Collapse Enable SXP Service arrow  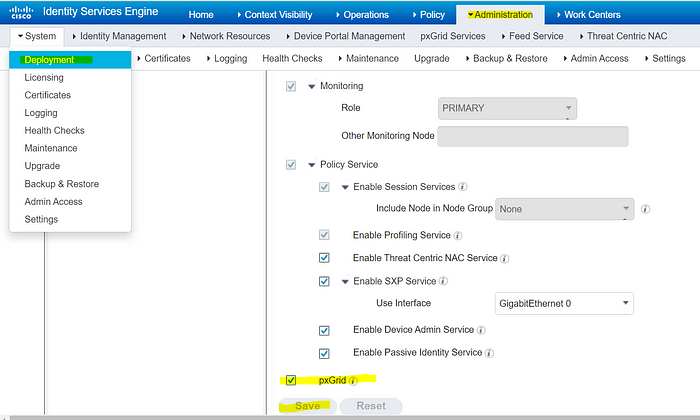(x=345, y=282)
